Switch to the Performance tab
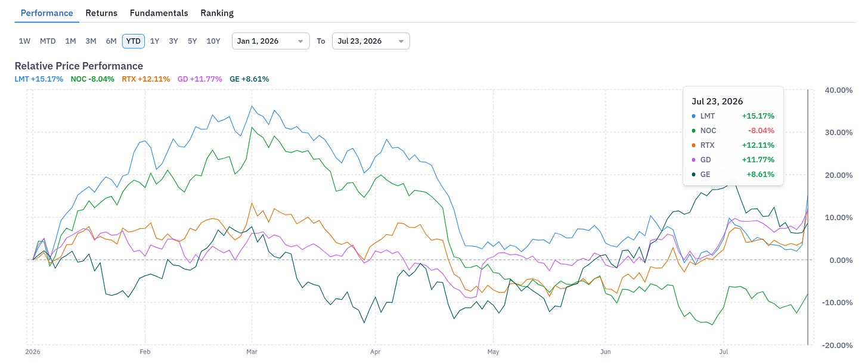The image size is (868, 363). [x=46, y=13]
